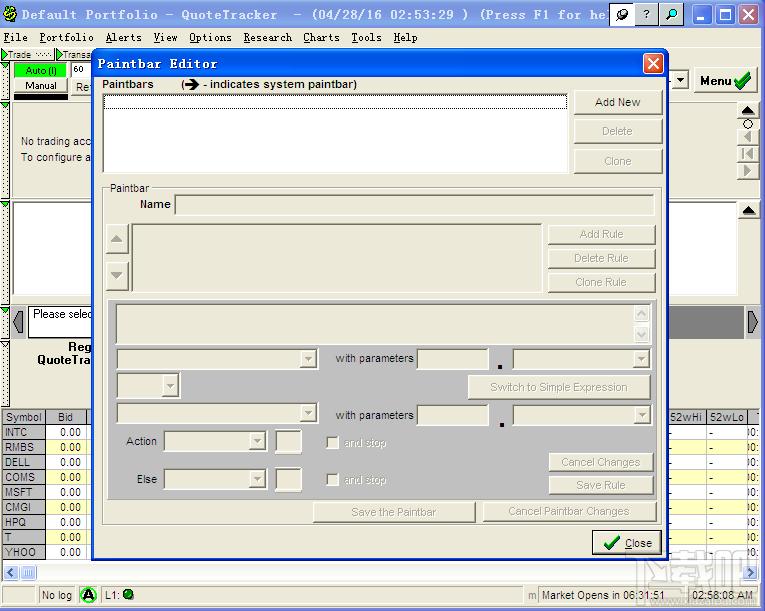Screen dimensions: 765x611
Task: Click the speech bubble icon in title bar
Action: coord(622,15)
